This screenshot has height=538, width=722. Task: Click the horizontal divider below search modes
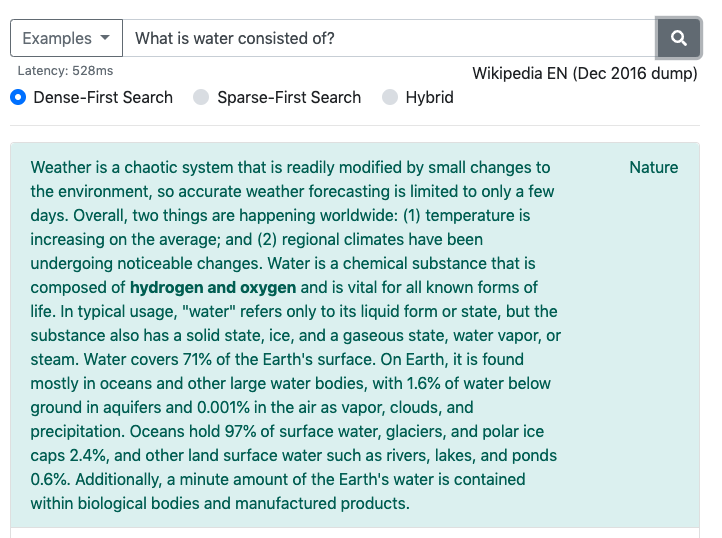point(355,125)
